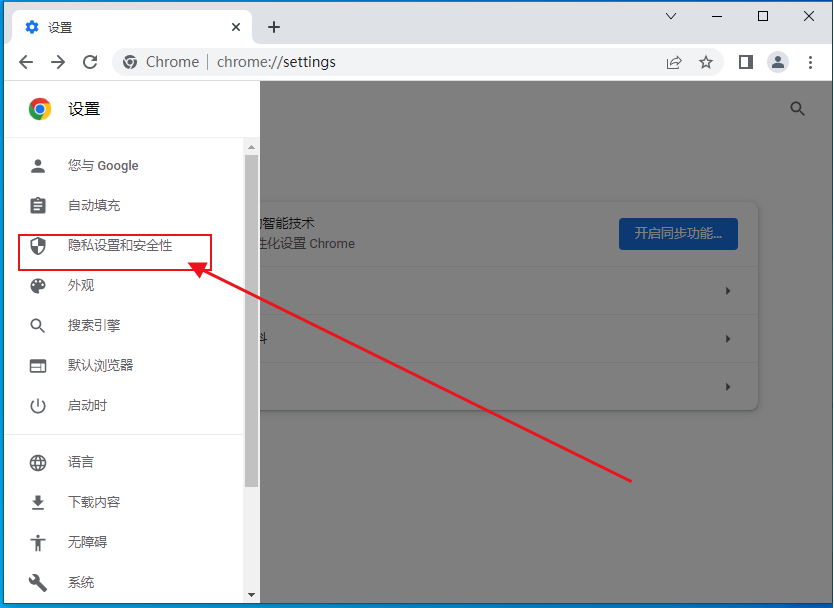Click the Chrome site info icon in address bar
Image resolution: width=834 pixels, height=608 pixels.
point(130,62)
